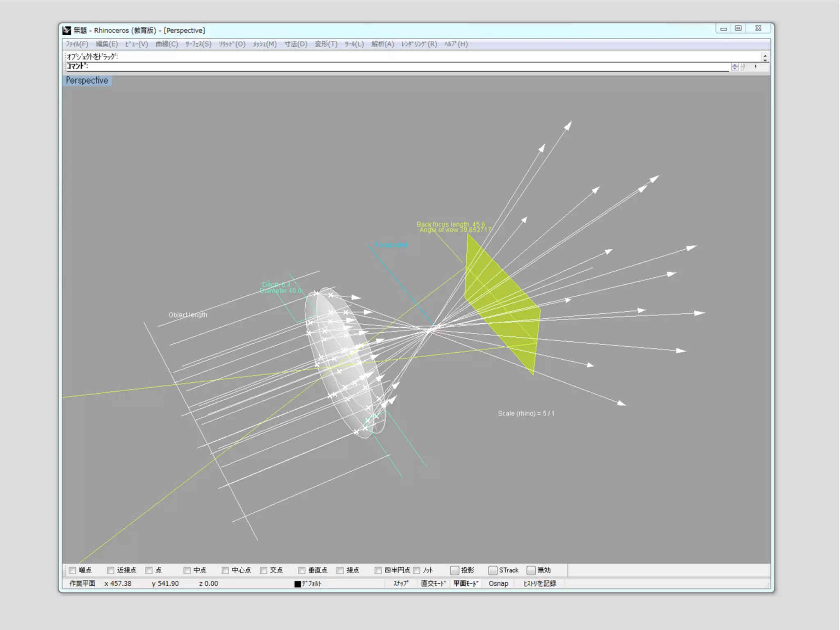Toggle the Osnap status bar pane

point(498,583)
